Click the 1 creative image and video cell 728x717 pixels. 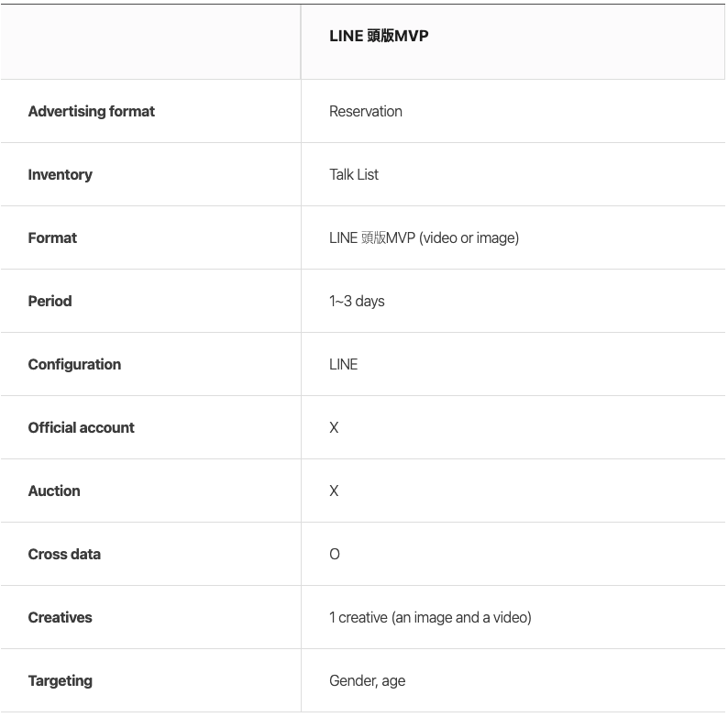click(430, 617)
